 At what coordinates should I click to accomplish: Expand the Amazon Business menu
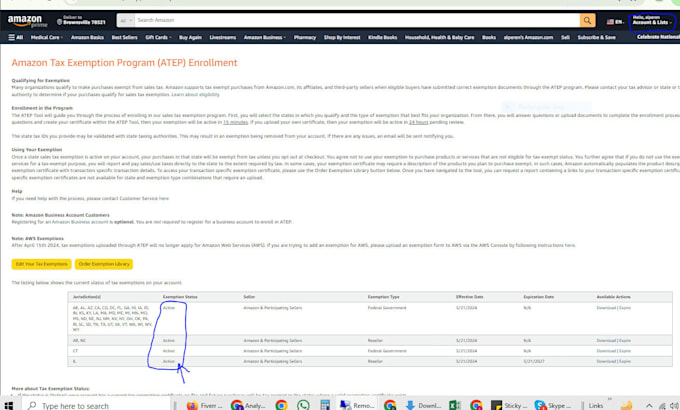[265, 37]
